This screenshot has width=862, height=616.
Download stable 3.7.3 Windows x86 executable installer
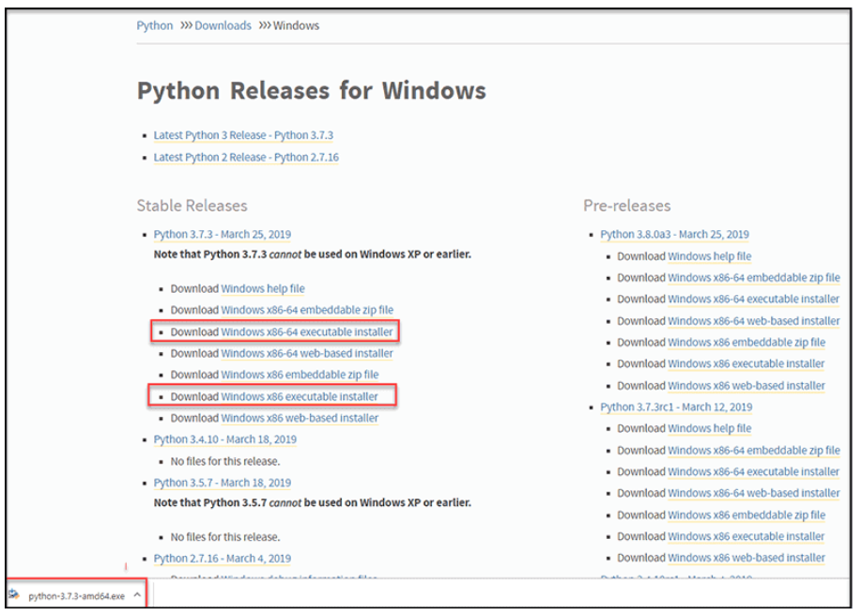pos(300,396)
